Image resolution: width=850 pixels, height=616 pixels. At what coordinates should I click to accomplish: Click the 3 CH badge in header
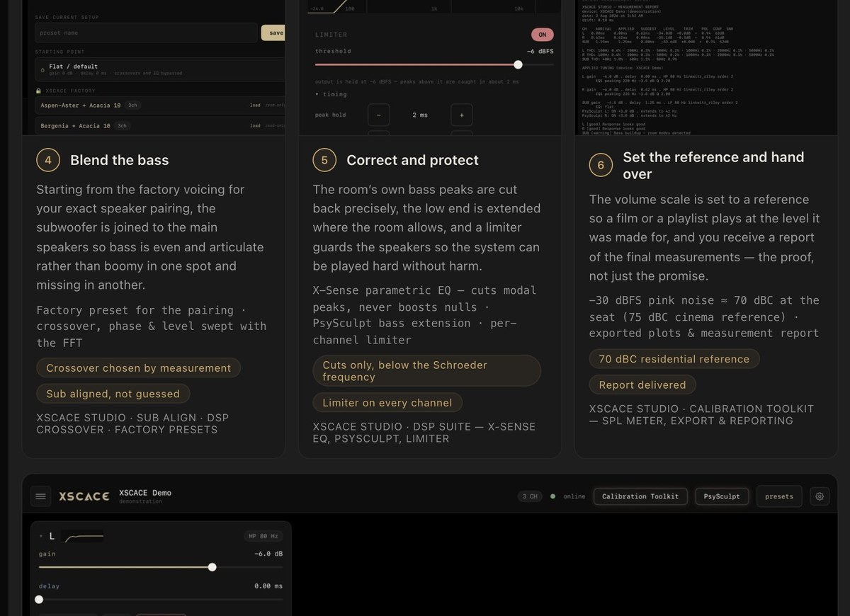coord(530,496)
